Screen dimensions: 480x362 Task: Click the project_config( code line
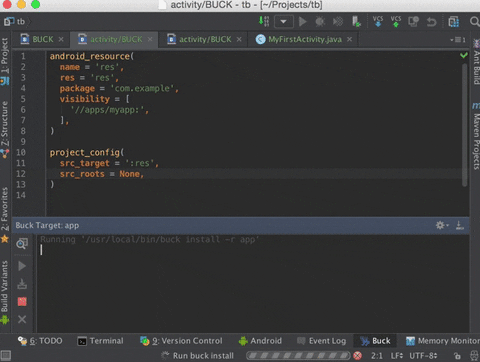coord(87,153)
